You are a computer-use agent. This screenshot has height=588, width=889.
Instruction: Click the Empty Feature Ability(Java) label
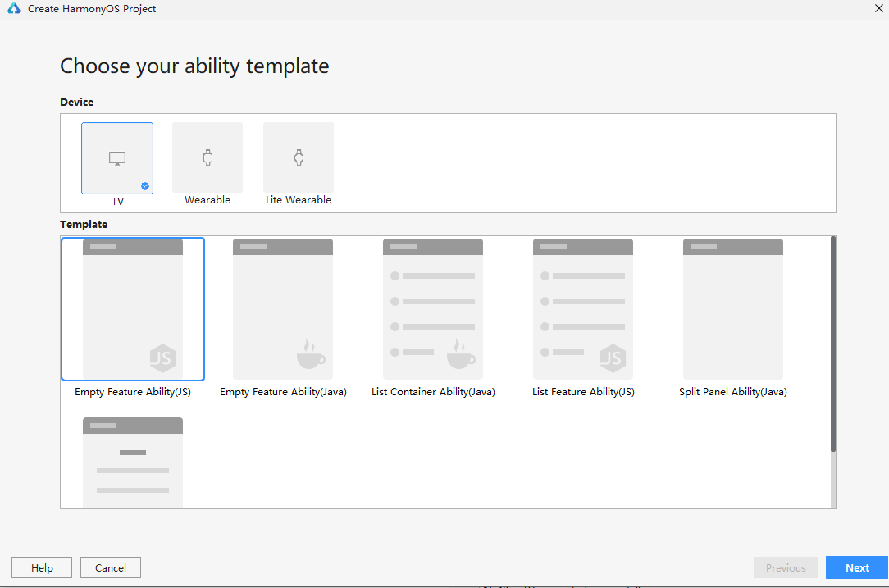click(283, 392)
